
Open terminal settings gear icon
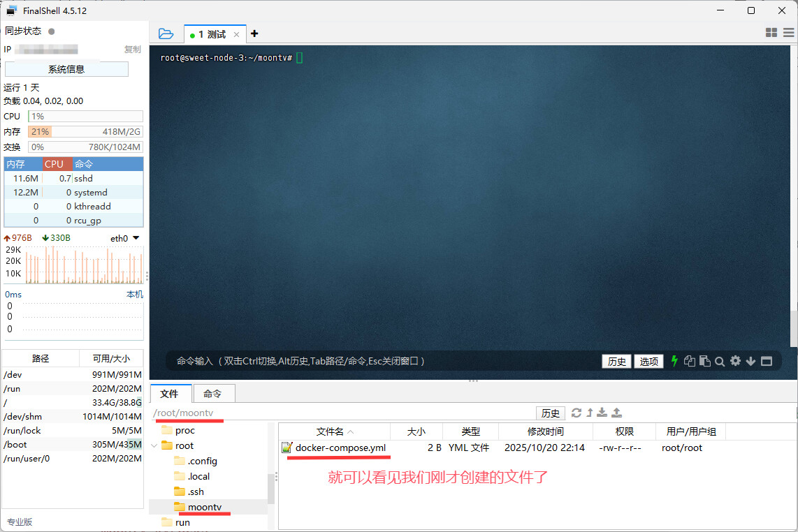735,361
